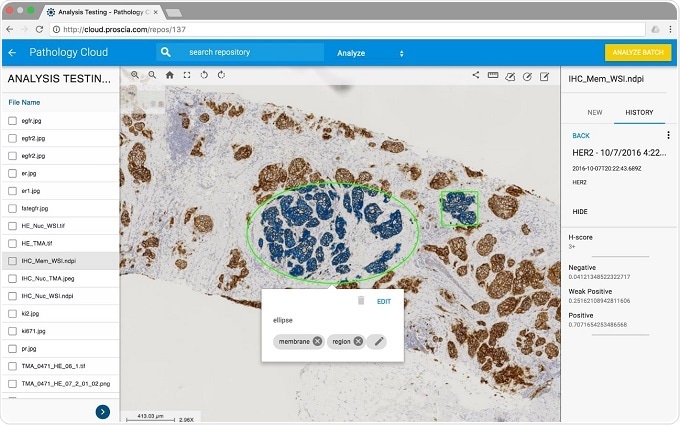Open the three-dot menu in History panel
The height and width of the screenshot is (425, 680).
click(x=667, y=135)
